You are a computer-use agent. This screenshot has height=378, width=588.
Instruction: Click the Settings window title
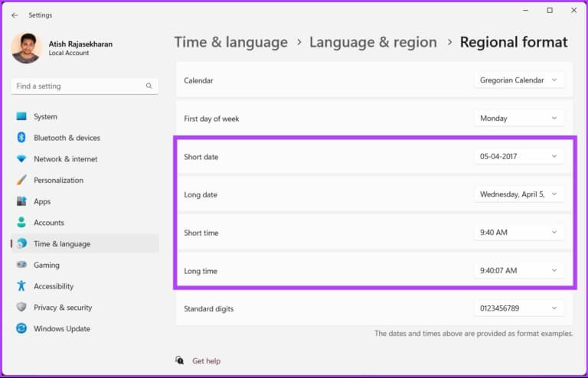click(41, 15)
